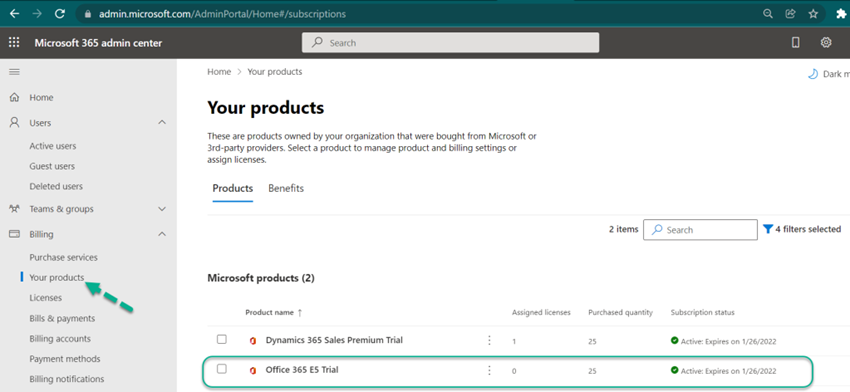850x392 pixels.
Task: Click Microsoft 365 admin center title
Action: tap(98, 43)
